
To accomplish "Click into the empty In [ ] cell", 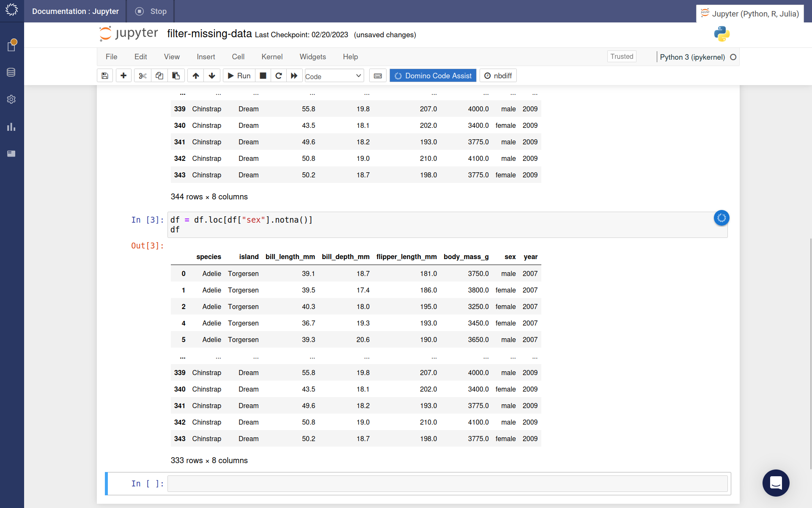I will 447,483.
